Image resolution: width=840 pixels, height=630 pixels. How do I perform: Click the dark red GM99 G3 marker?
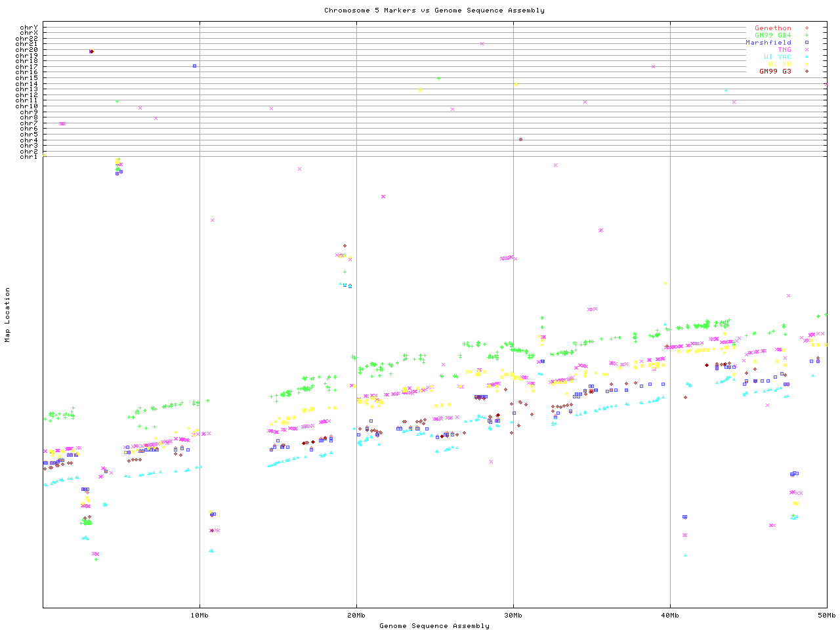coord(807,72)
